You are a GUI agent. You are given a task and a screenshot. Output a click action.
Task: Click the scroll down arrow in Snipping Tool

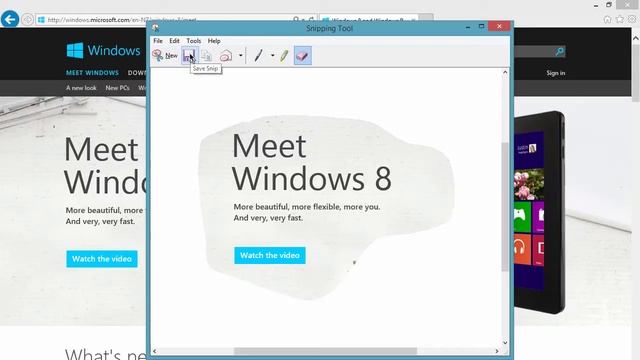(505, 343)
